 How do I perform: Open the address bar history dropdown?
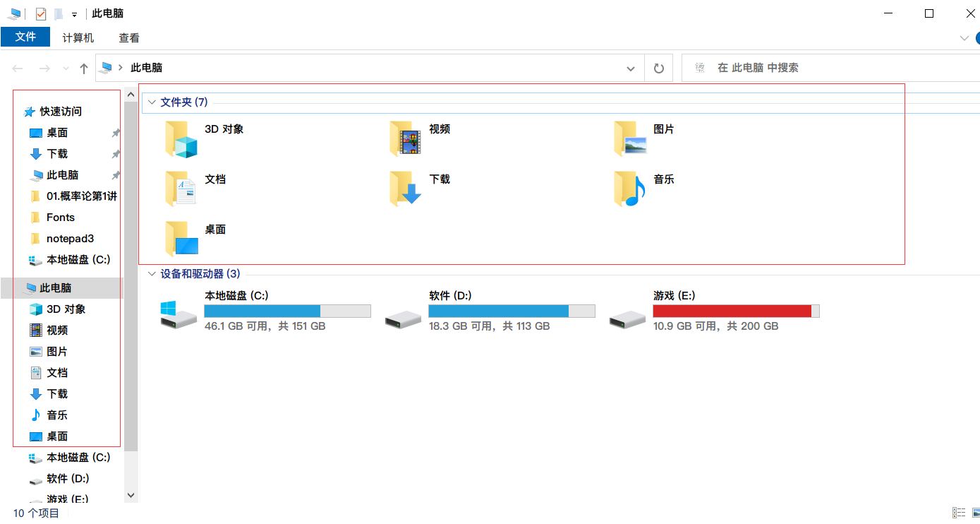[x=630, y=67]
